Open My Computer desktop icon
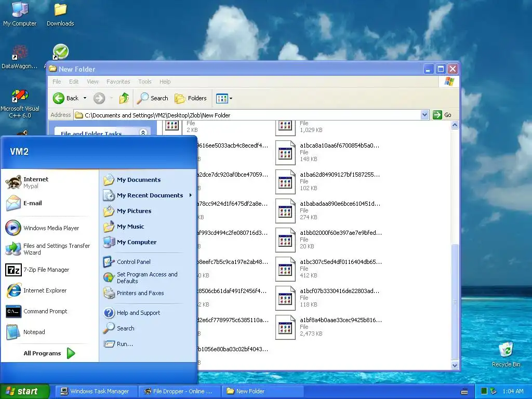Image resolution: width=532 pixels, height=399 pixels. 20,14
